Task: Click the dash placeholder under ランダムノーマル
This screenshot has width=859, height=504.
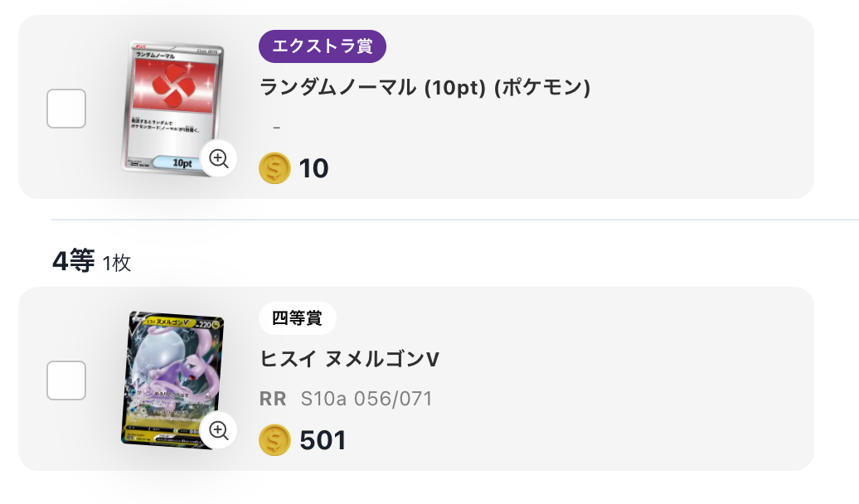Action: [276, 128]
